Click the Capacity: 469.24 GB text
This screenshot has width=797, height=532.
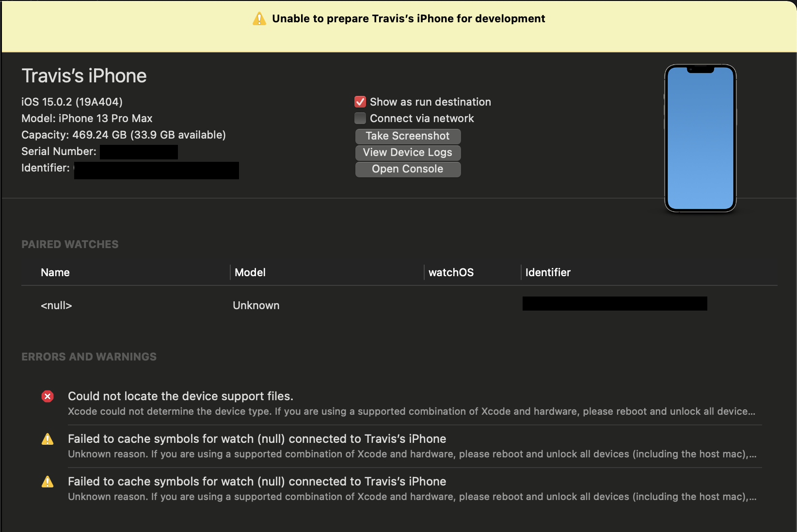[x=124, y=135]
